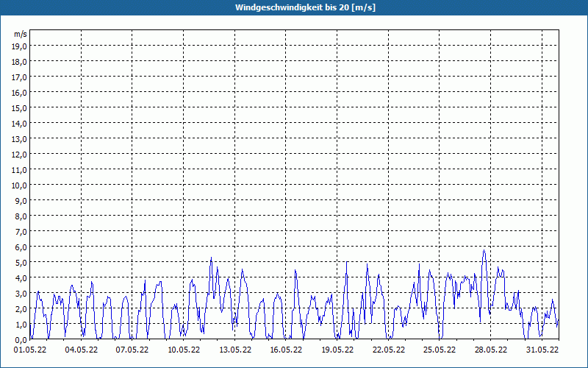The image size is (588, 368).
Task: Click the 11,0 y-axis value
Action: [21, 170]
